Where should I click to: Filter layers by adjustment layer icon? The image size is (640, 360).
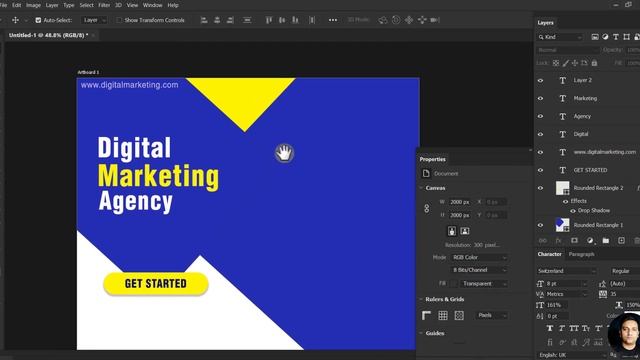coord(605,37)
